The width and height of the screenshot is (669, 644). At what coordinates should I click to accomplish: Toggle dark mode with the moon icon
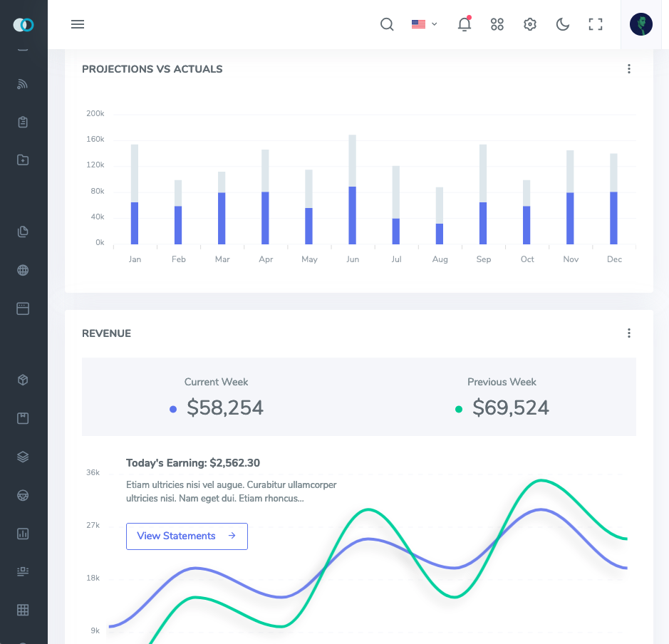point(563,24)
